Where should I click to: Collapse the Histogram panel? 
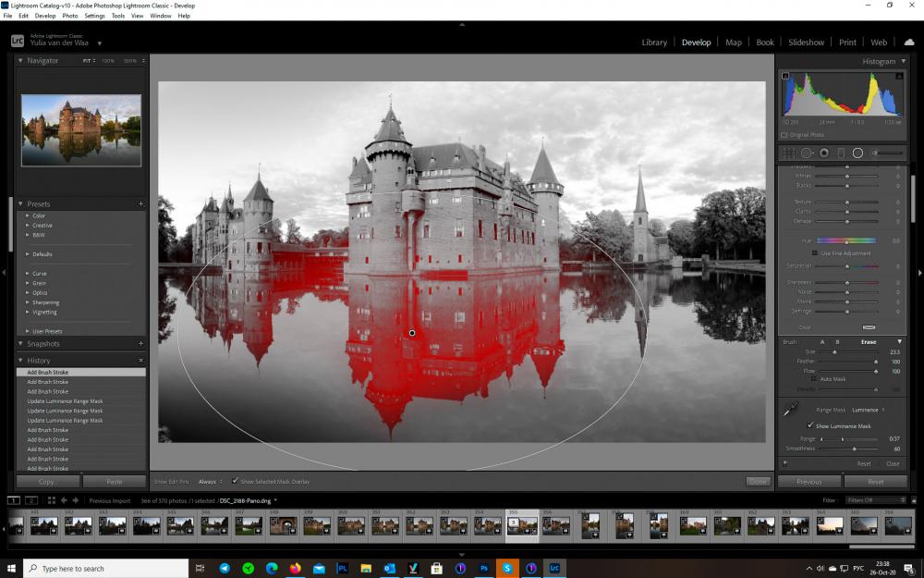click(904, 61)
